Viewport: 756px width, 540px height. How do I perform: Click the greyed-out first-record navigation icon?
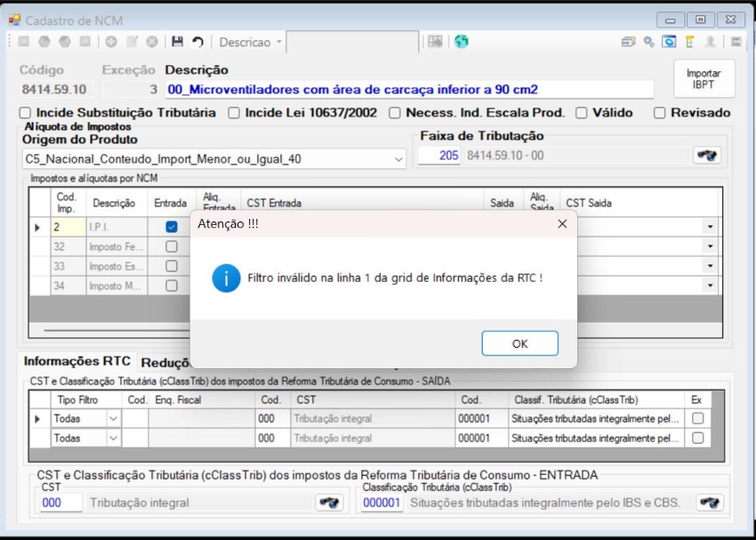[24, 42]
